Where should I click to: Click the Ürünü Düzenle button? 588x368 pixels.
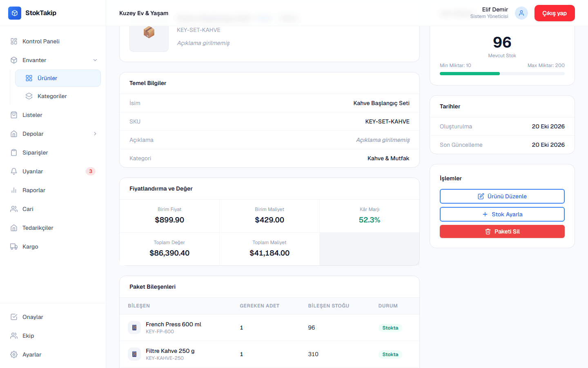pos(502,196)
